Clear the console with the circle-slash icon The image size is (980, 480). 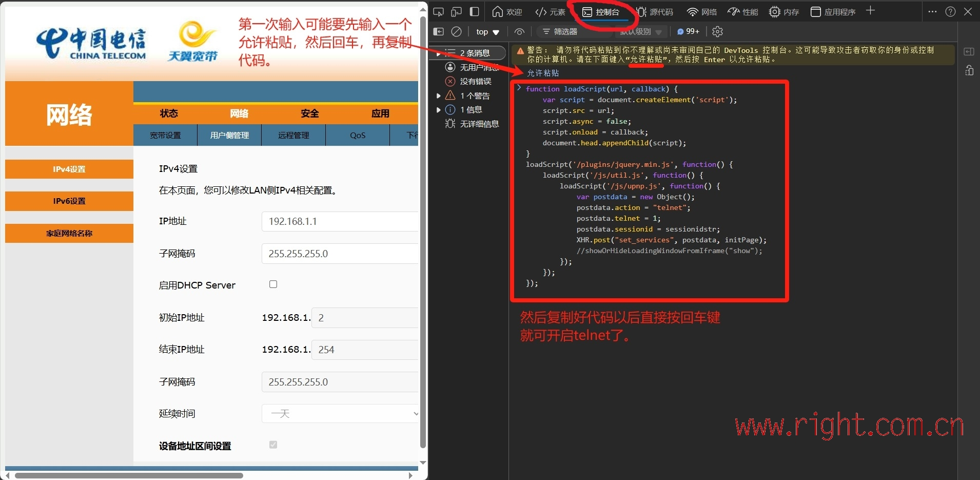[456, 32]
